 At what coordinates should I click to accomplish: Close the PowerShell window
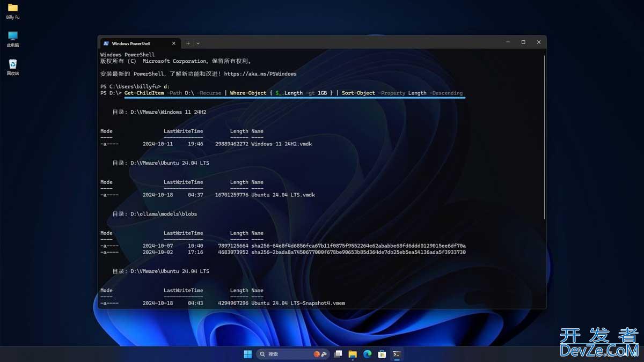pyautogui.click(x=539, y=42)
